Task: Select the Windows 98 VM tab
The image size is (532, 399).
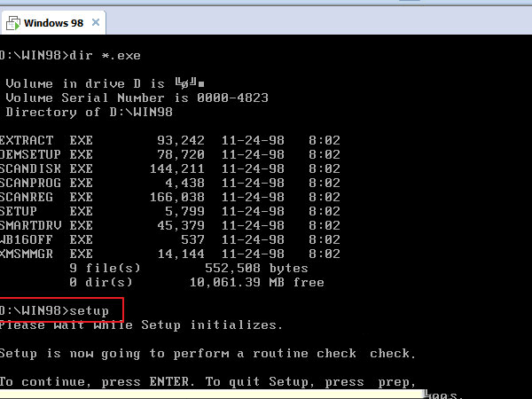Action: [53, 23]
